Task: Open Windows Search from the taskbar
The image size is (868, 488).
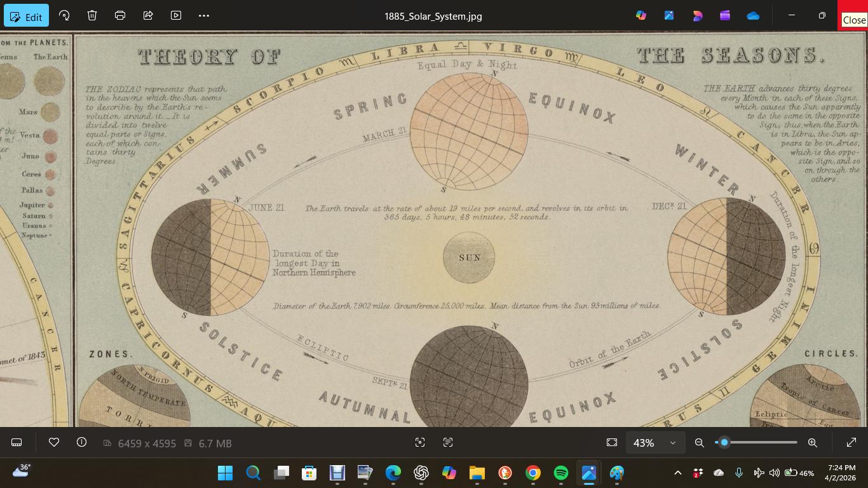Action: 254,473
